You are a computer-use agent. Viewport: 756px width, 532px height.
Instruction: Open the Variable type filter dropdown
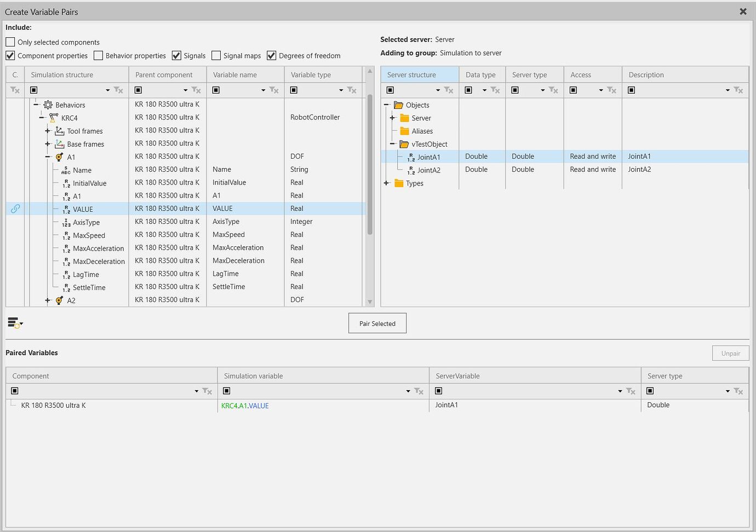point(341,90)
